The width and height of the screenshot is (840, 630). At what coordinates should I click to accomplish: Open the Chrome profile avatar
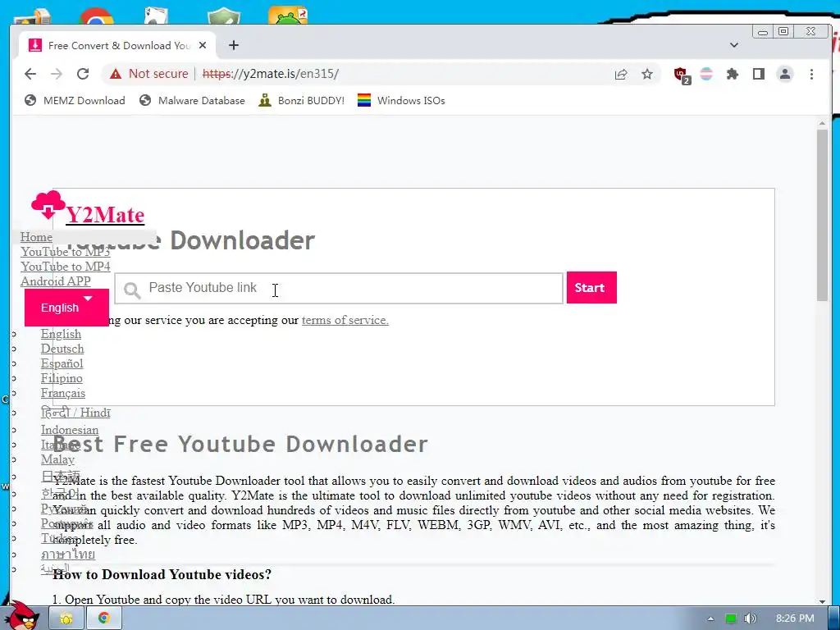tap(785, 74)
